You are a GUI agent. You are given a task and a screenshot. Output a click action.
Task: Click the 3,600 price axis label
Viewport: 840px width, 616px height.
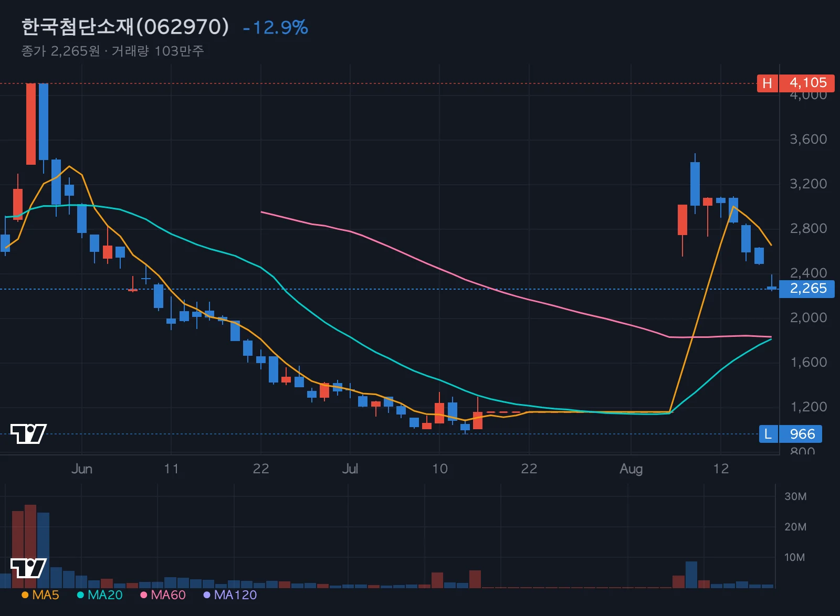(808, 139)
